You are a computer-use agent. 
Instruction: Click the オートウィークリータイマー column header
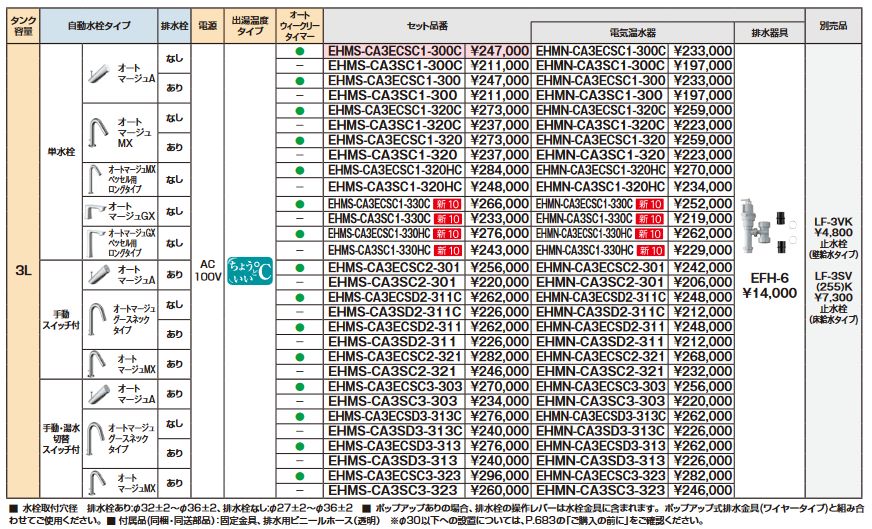pos(299,21)
